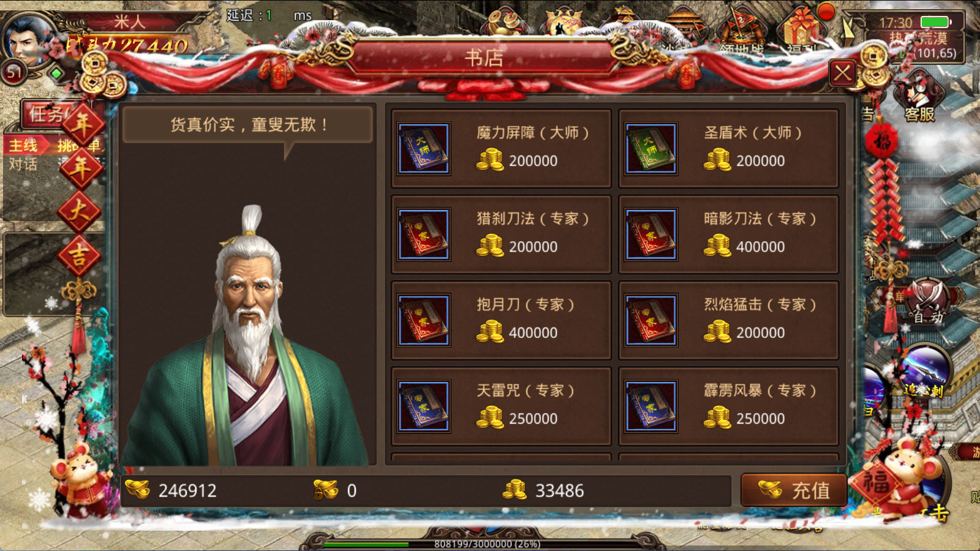Choose the 猎刹刀法（专家）red book icon

tap(424, 234)
